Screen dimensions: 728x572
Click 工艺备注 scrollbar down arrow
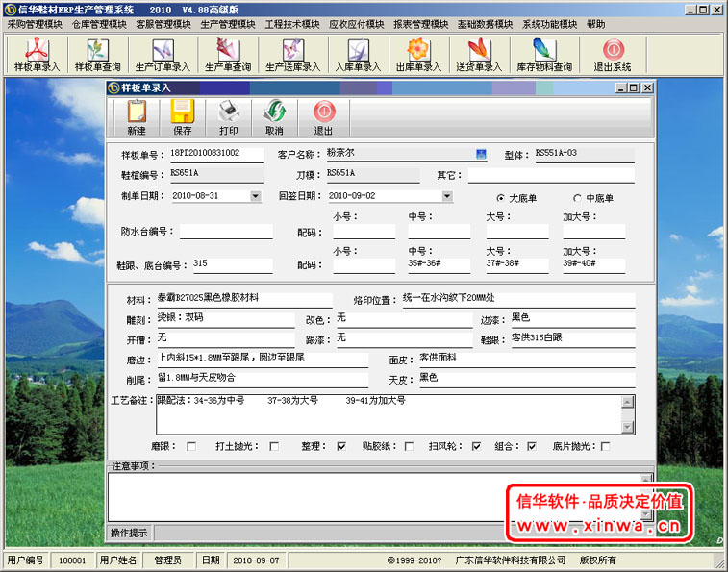click(x=628, y=427)
